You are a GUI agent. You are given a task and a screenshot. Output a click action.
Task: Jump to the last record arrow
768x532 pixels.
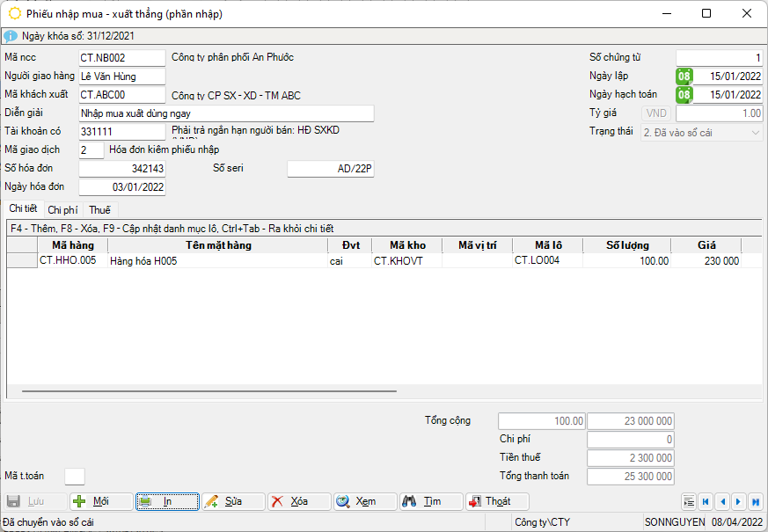755,501
